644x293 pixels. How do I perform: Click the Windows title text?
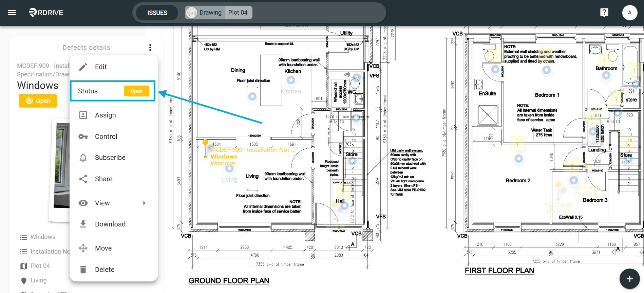click(x=38, y=86)
